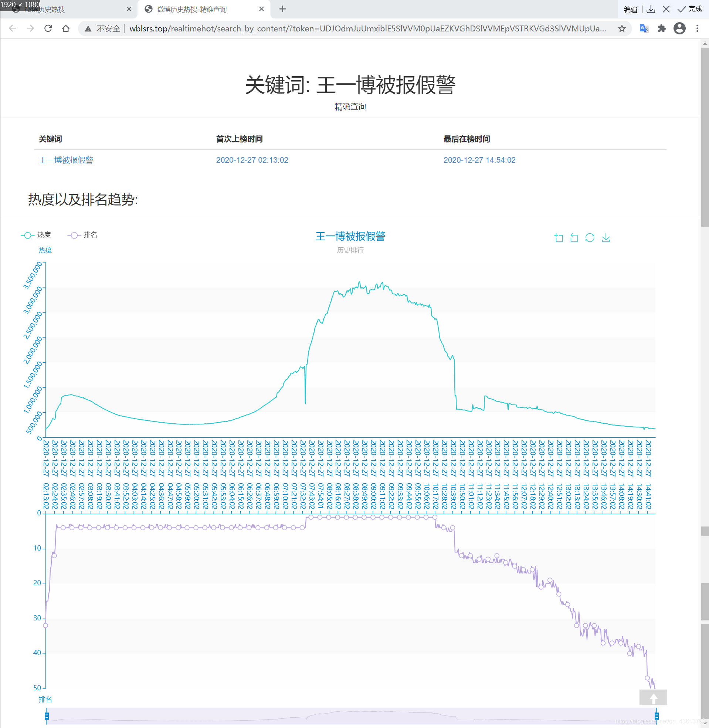Restore the chart with refresh icon
This screenshot has height=728, width=709.
tap(590, 238)
